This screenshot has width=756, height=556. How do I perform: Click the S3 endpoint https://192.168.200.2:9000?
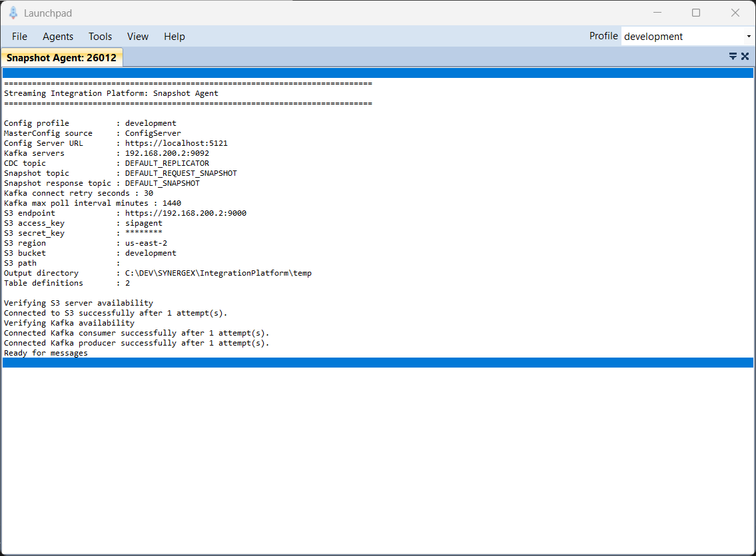point(186,214)
